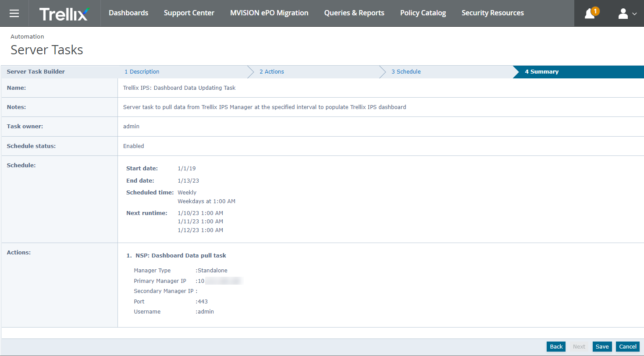Click the 'Server Task Builder' header label
Viewport: 644px width, 356px height.
point(36,72)
